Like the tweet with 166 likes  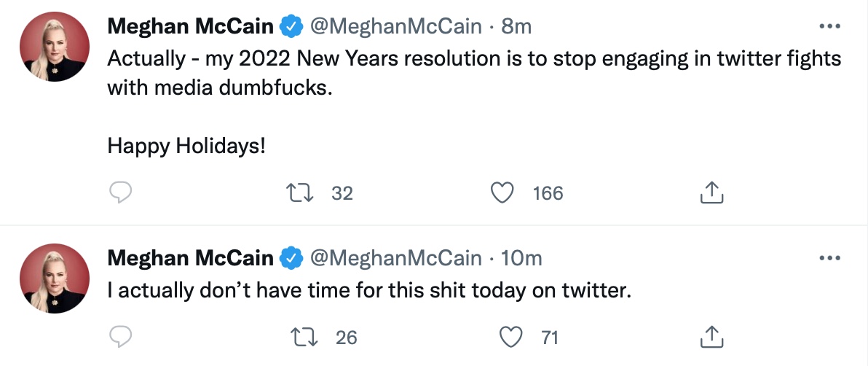point(500,192)
